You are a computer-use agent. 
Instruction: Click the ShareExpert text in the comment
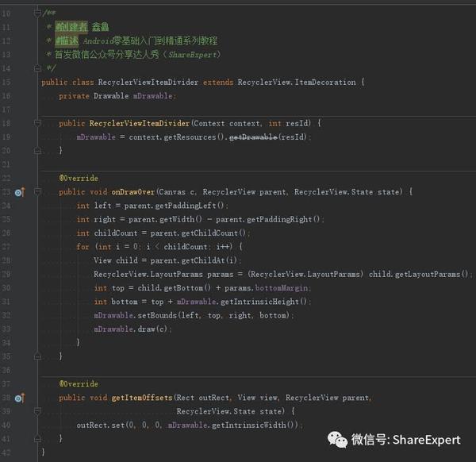click(x=193, y=55)
